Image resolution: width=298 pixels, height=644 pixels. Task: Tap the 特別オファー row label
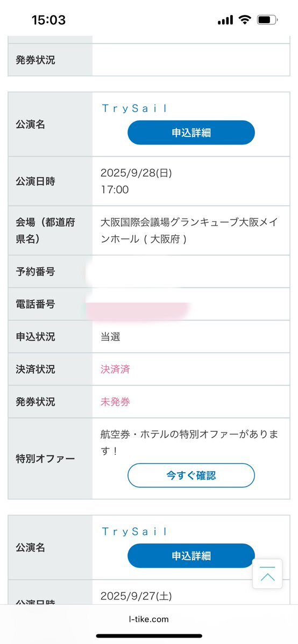point(45,459)
